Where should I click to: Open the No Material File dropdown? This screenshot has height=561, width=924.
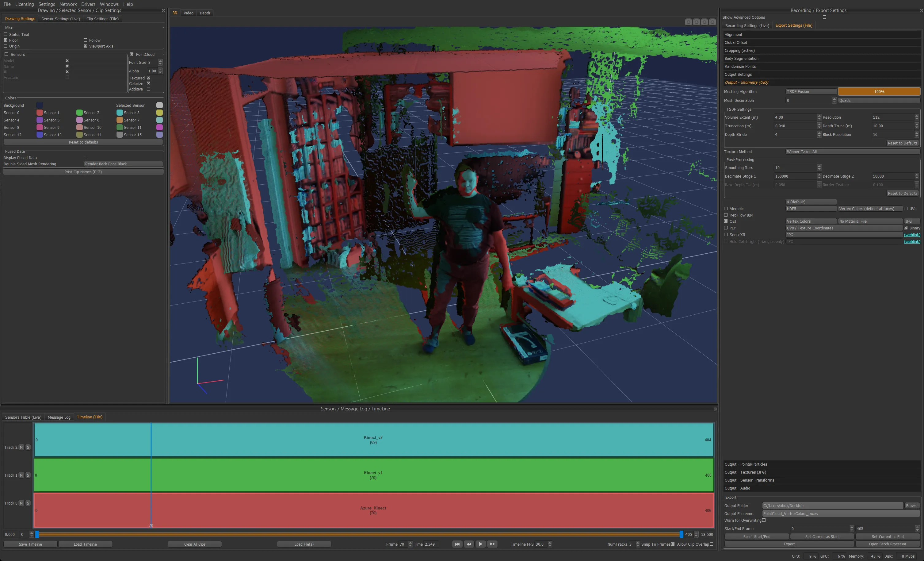coord(870,221)
